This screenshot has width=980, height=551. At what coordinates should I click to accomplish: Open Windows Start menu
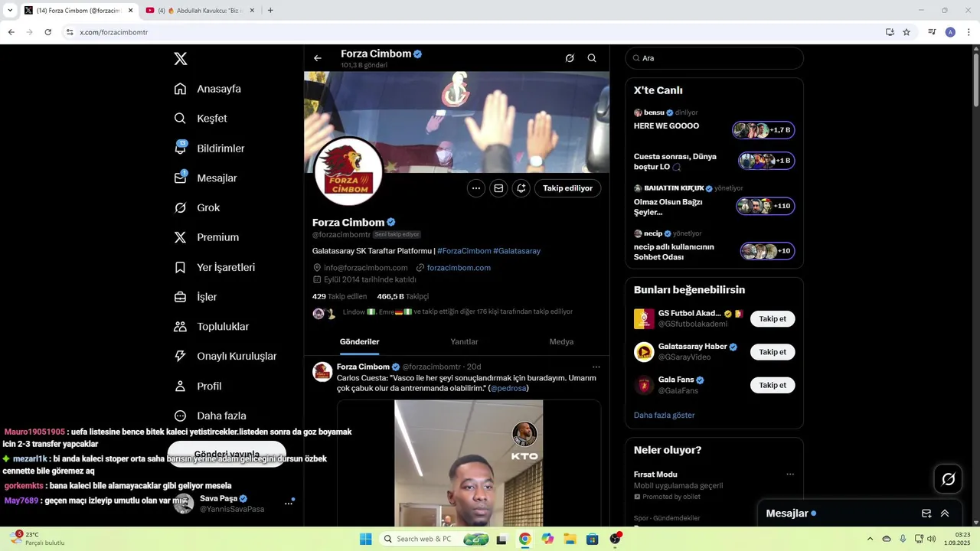(x=366, y=539)
